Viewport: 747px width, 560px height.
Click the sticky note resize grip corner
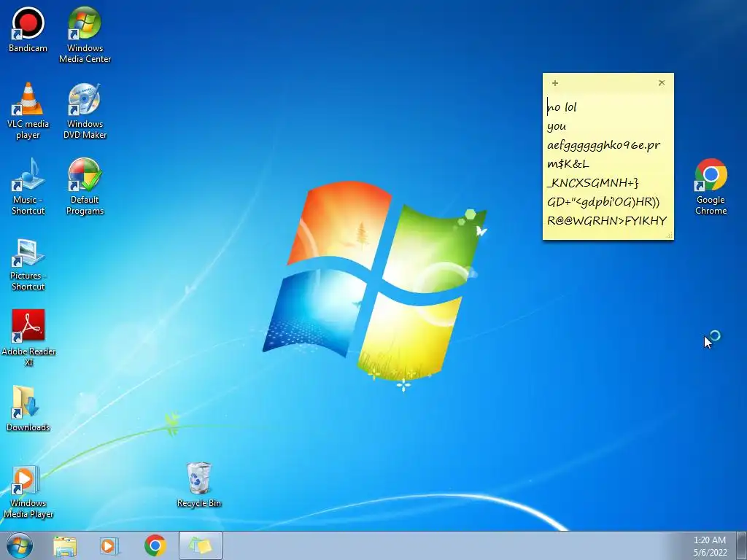[670, 236]
